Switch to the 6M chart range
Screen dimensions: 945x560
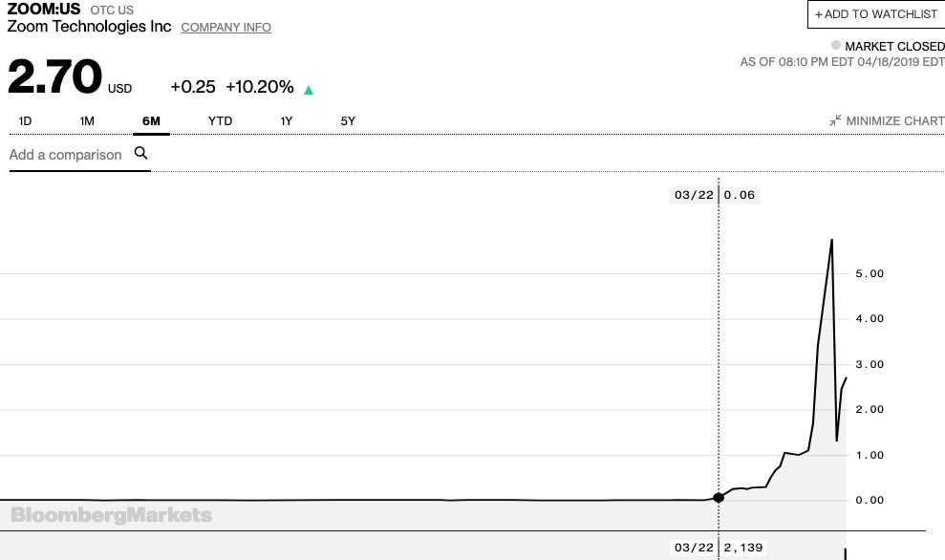pos(151,121)
